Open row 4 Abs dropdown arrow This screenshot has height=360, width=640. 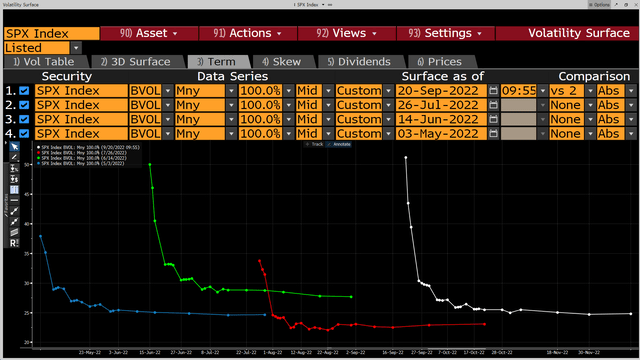click(x=631, y=133)
